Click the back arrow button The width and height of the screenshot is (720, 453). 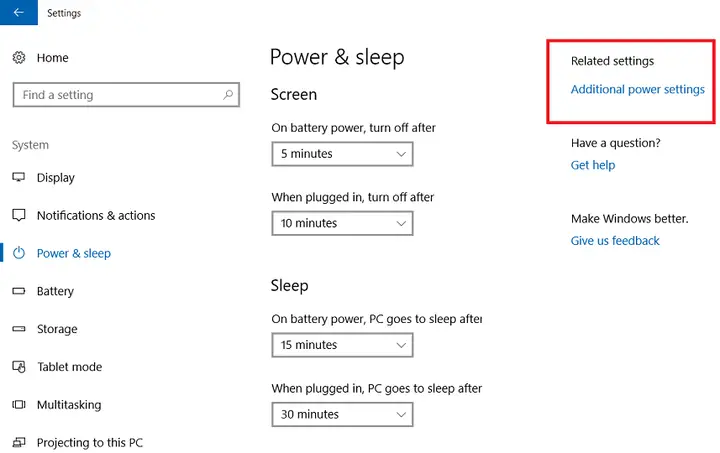pyautogui.click(x=19, y=12)
